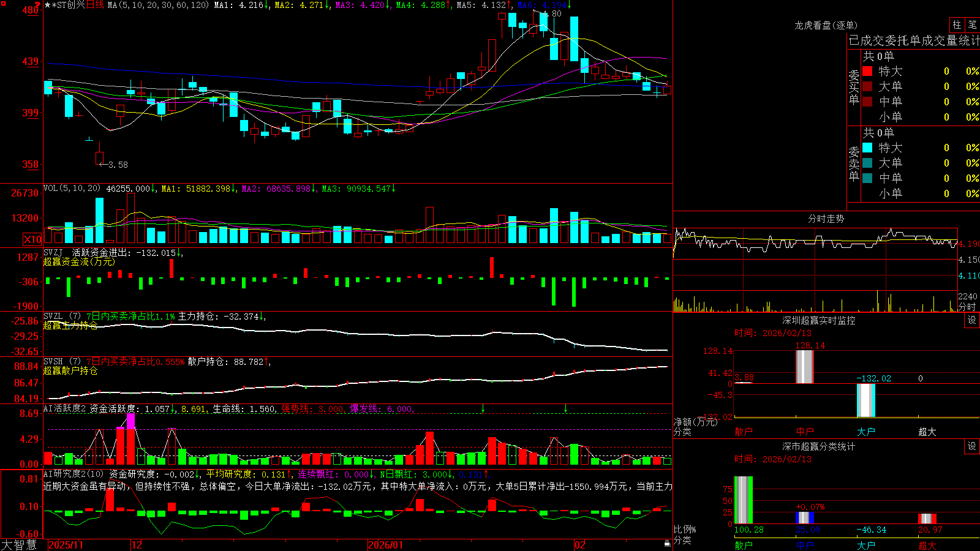Click the AI研究度2(10) indicator label
Image resolution: width=980 pixels, height=551 pixels.
[x=74, y=474]
